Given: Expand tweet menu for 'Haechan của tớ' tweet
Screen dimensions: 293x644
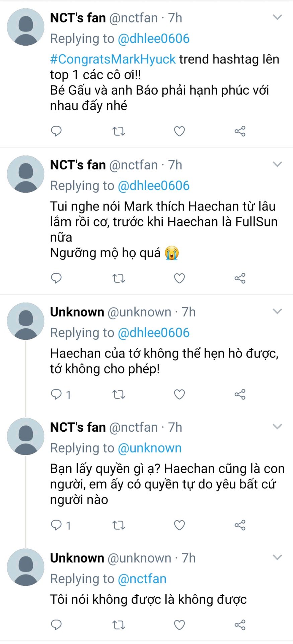Looking at the screenshot, I should pos(277,312).
